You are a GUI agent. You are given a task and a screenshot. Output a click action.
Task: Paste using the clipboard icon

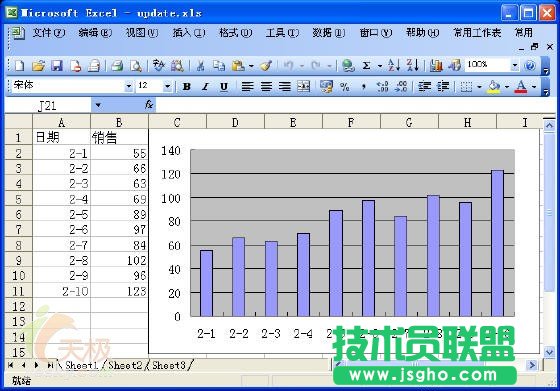pyautogui.click(x=238, y=66)
